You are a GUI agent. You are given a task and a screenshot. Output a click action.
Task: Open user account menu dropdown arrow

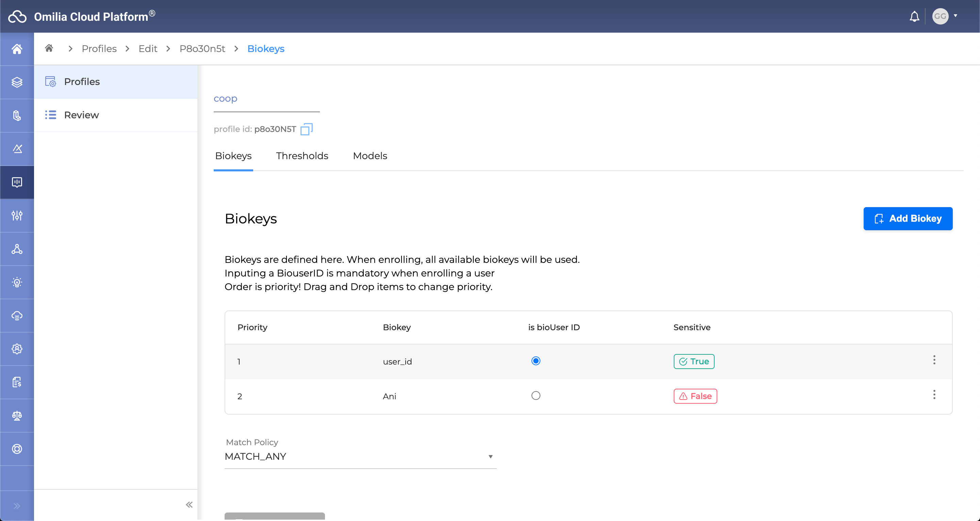tap(955, 16)
